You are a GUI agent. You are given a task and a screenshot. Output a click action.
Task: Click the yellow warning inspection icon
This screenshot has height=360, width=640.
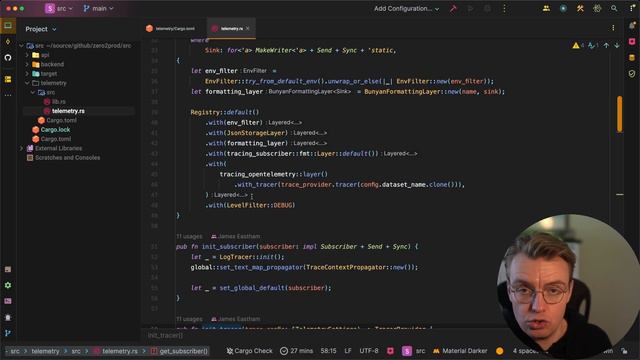[576, 46]
